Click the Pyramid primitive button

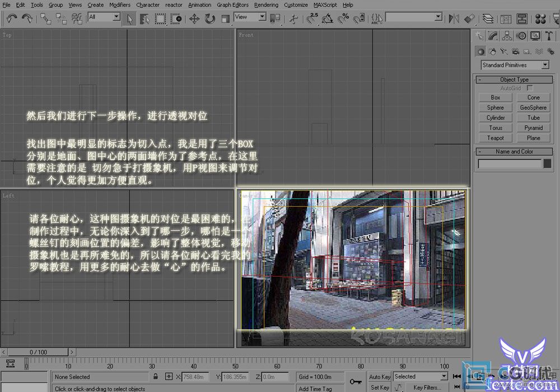pyautogui.click(x=534, y=128)
